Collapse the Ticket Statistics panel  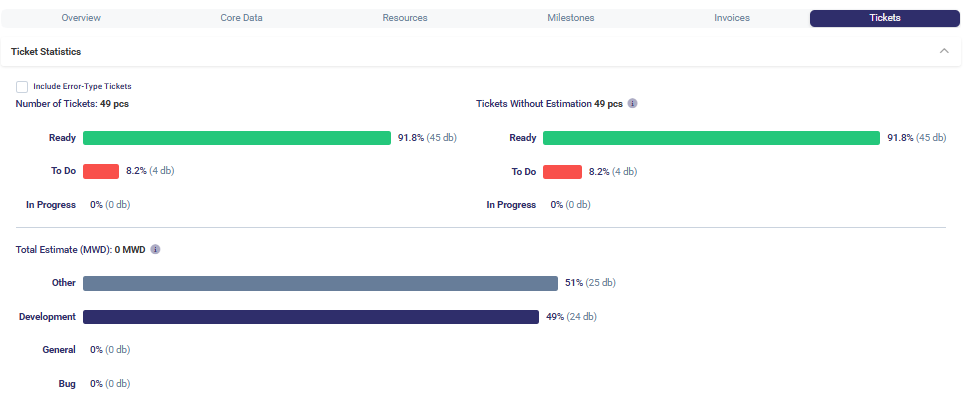(x=944, y=51)
